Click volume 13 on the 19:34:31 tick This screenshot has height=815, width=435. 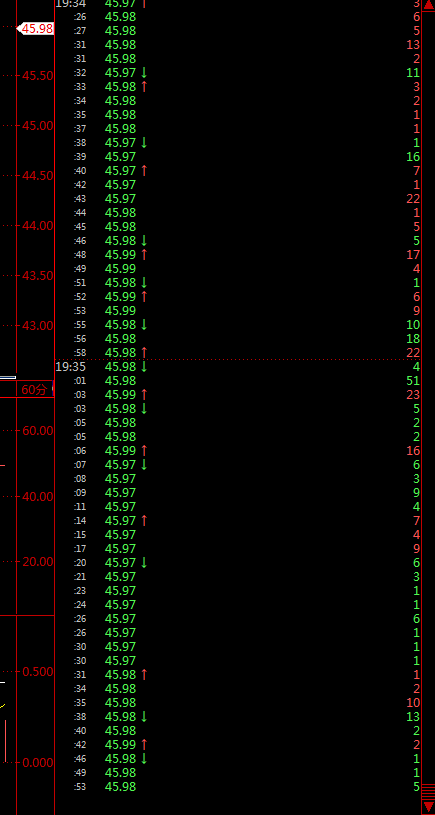[413, 45]
